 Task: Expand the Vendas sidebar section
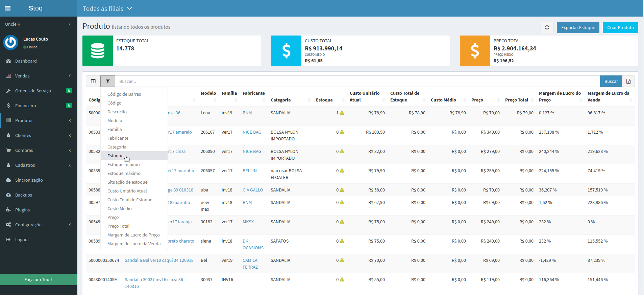click(x=39, y=76)
